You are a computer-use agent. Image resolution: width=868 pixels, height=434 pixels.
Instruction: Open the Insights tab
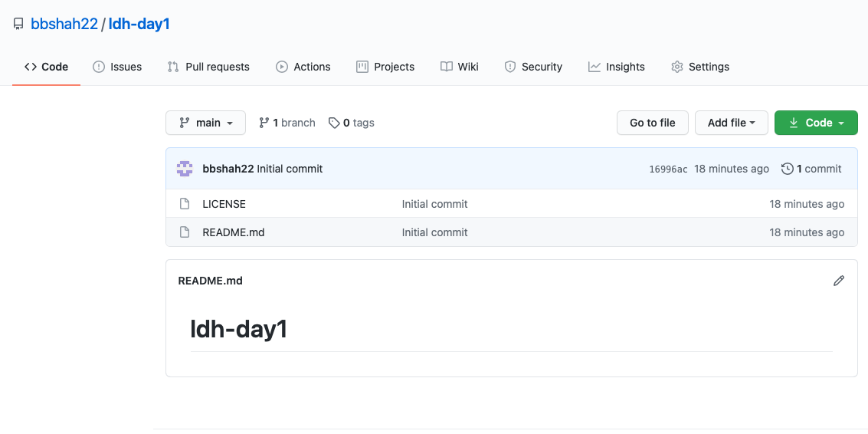[x=616, y=67]
